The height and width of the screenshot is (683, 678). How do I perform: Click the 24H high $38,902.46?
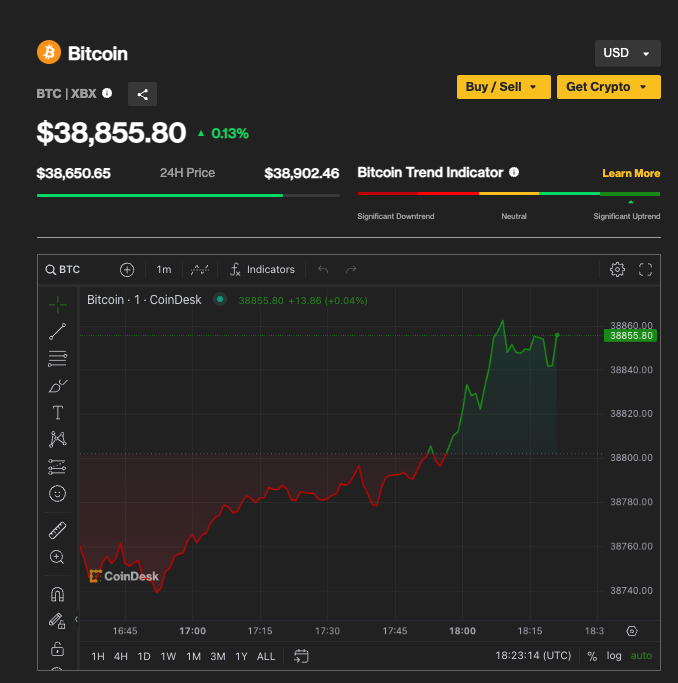pyautogui.click(x=302, y=173)
